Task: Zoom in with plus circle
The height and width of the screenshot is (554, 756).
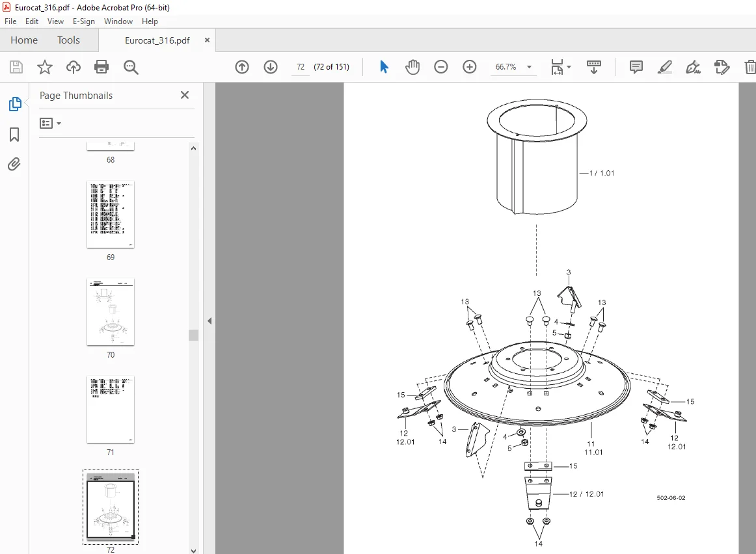Action: click(469, 67)
